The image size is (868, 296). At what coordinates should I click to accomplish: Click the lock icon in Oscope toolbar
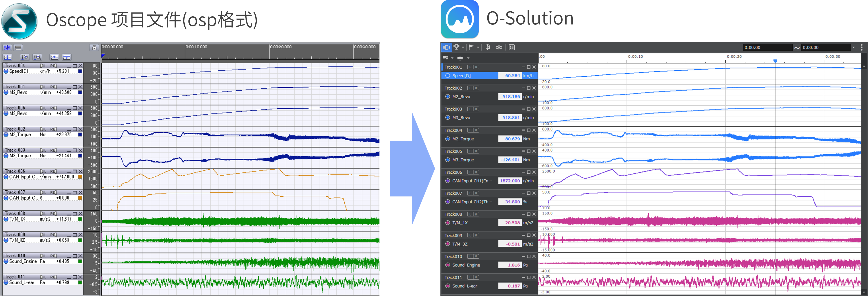pyautogui.click(x=94, y=47)
